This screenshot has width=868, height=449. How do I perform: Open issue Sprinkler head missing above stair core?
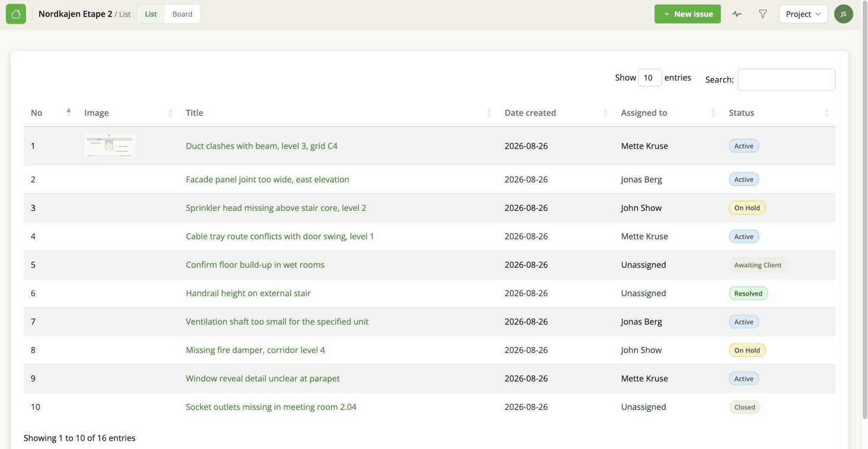point(276,208)
